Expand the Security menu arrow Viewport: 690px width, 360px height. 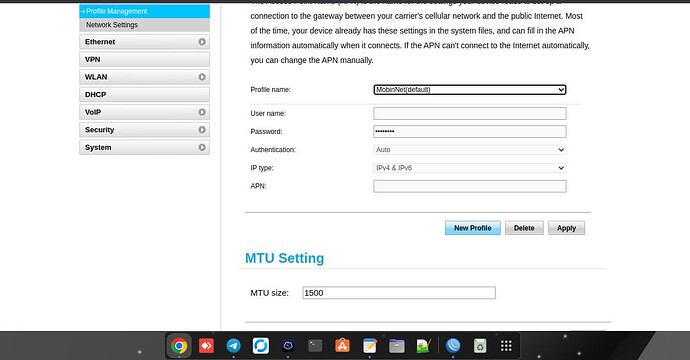[202, 130]
